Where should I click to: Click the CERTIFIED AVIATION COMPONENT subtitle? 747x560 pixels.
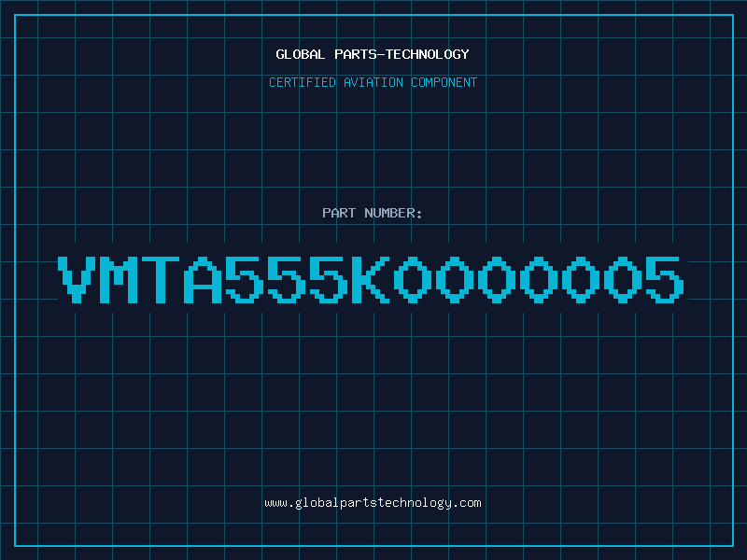tap(373, 82)
